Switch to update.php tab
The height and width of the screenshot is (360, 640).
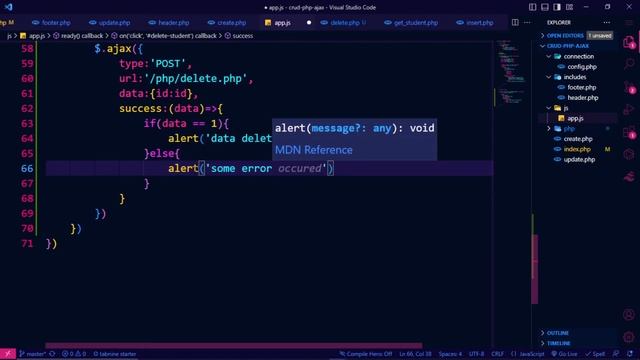[110, 22]
